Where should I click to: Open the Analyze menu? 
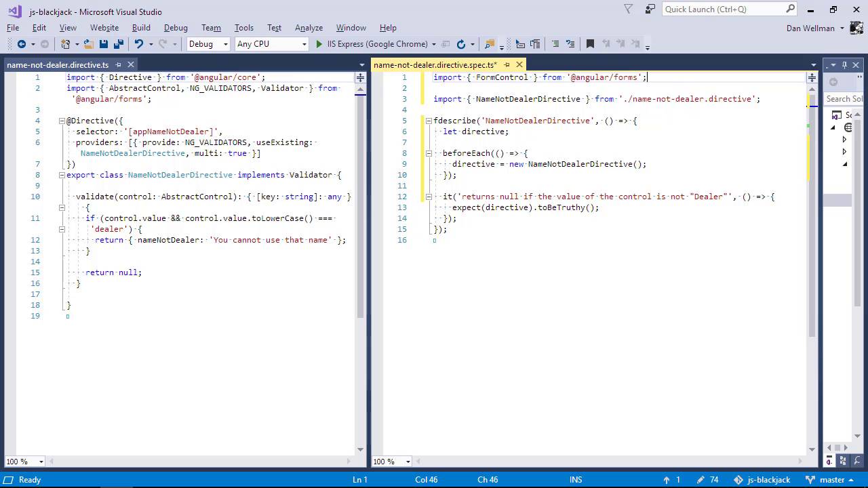point(309,28)
